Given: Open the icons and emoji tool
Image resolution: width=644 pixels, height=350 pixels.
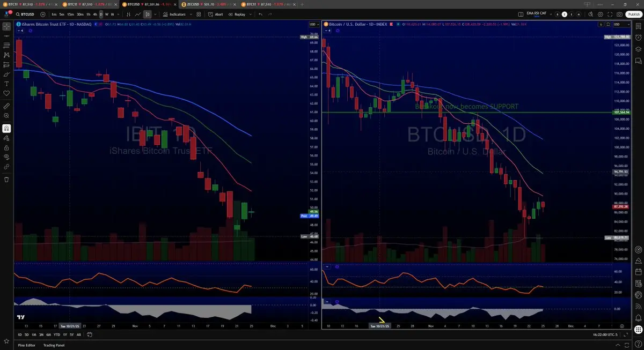Looking at the screenshot, I should pos(6,93).
